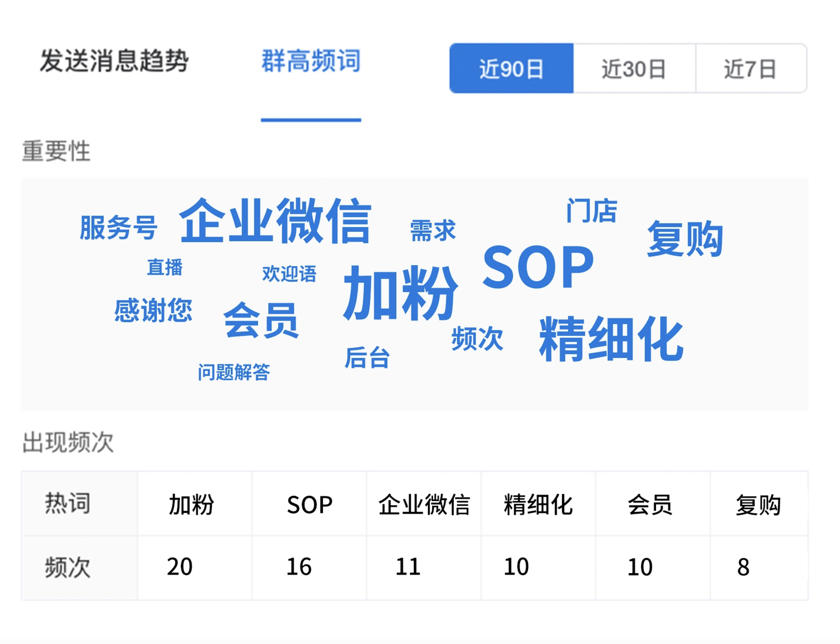
Task: Click the 会员 cell in the table
Action: (x=653, y=503)
